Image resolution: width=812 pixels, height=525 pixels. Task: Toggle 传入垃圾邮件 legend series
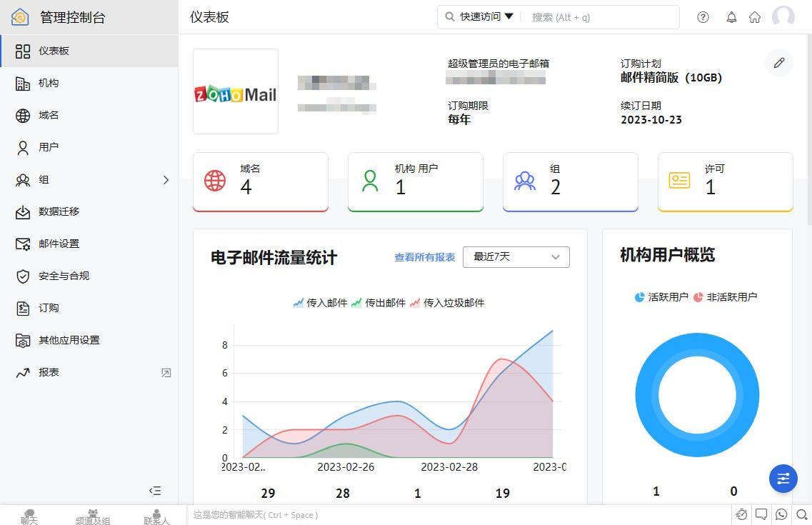[447, 303]
